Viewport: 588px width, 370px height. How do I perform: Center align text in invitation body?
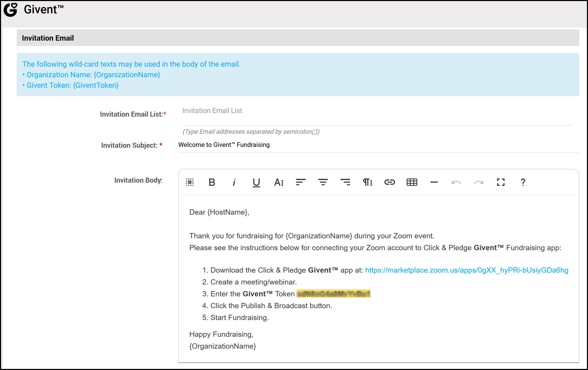tap(323, 182)
